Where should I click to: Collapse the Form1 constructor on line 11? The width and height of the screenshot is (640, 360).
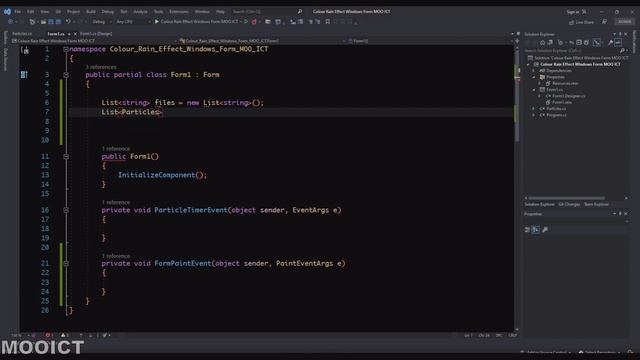coord(66,156)
